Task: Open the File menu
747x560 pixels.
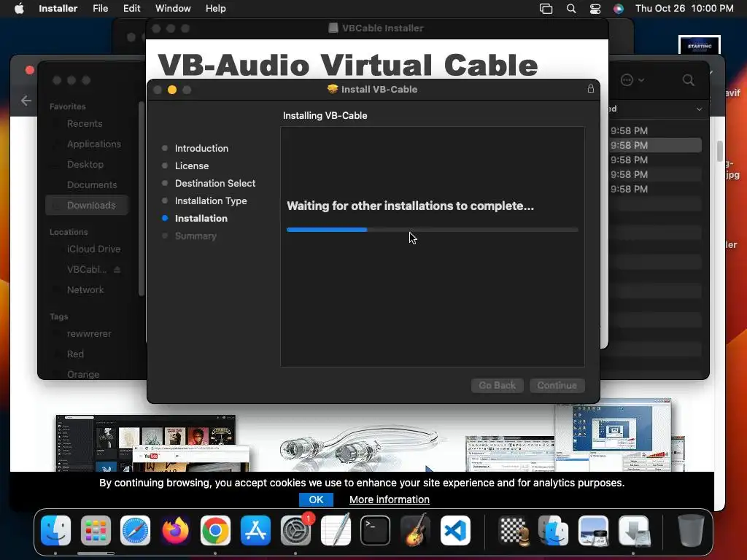Action: (x=100, y=8)
